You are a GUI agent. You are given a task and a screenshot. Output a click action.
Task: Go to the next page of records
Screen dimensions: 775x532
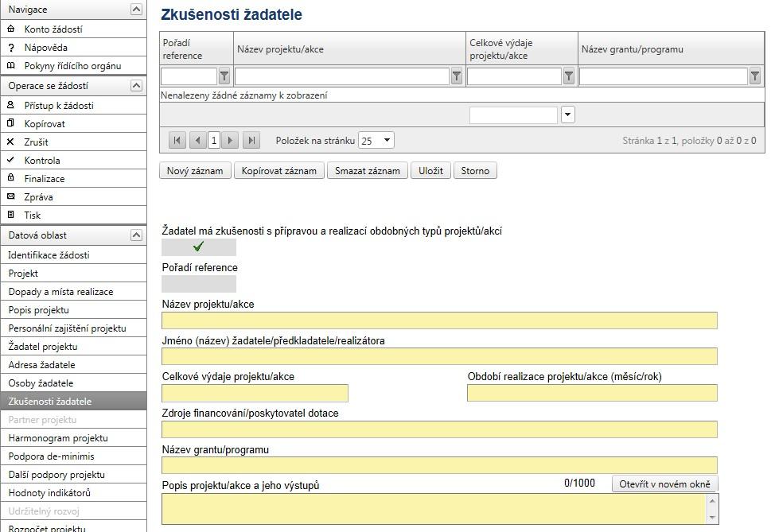coord(230,141)
